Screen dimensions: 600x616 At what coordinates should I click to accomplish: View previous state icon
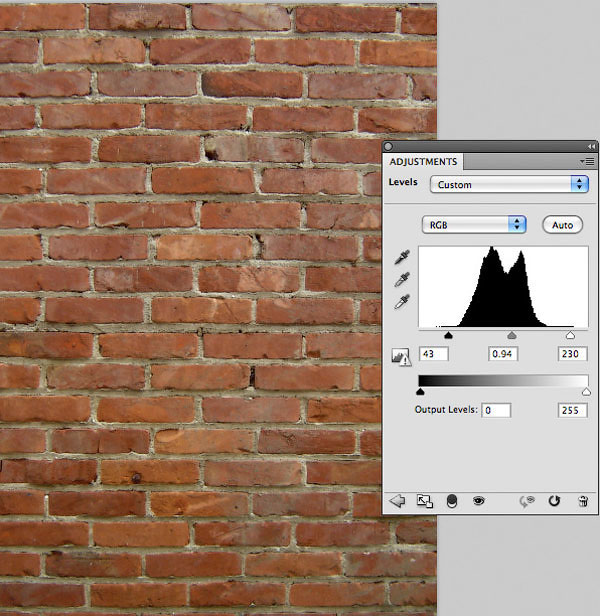click(x=527, y=501)
